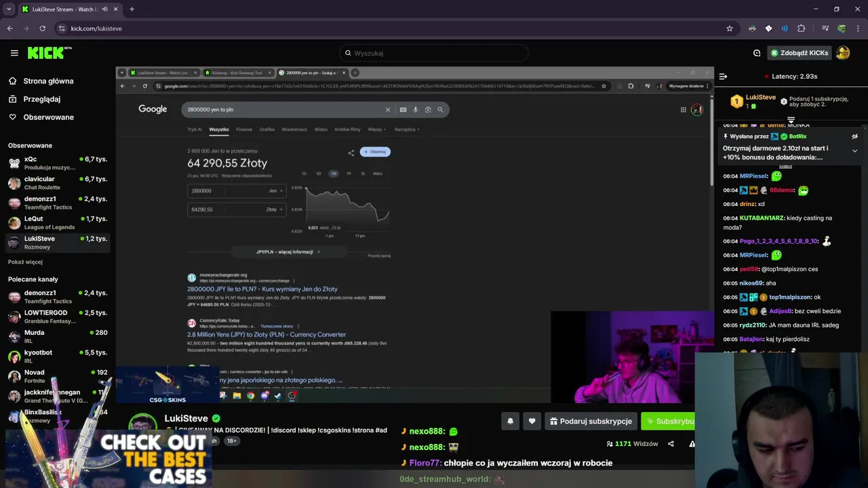The height and width of the screenshot is (488, 868).
Task: Open the Kick user profile avatar
Action: point(843,53)
